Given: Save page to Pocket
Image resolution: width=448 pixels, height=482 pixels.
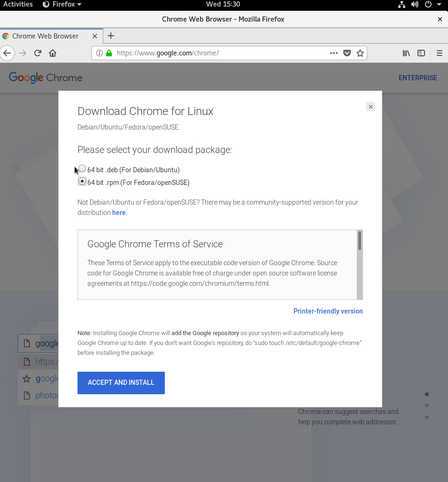Looking at the screenshot, I should coord(347,53).
